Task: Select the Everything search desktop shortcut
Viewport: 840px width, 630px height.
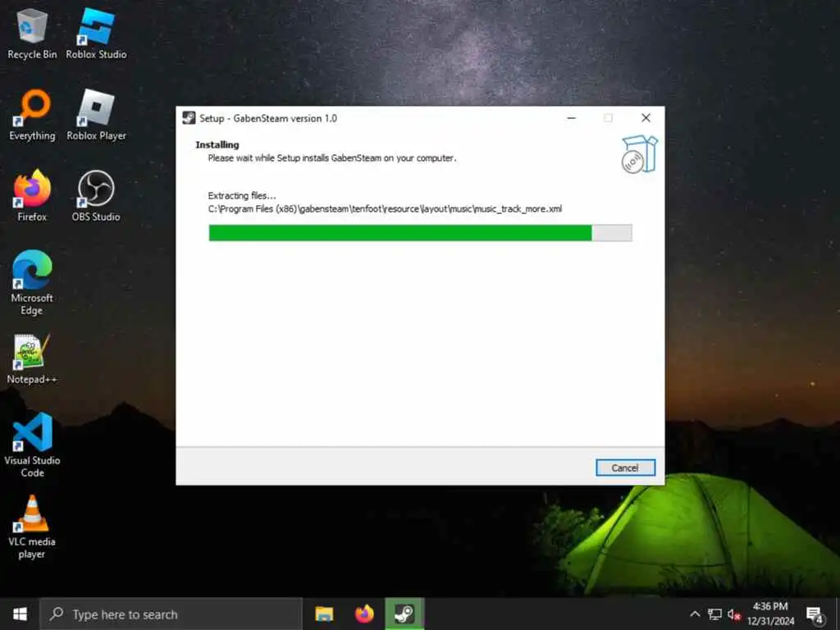Action: 32,115
